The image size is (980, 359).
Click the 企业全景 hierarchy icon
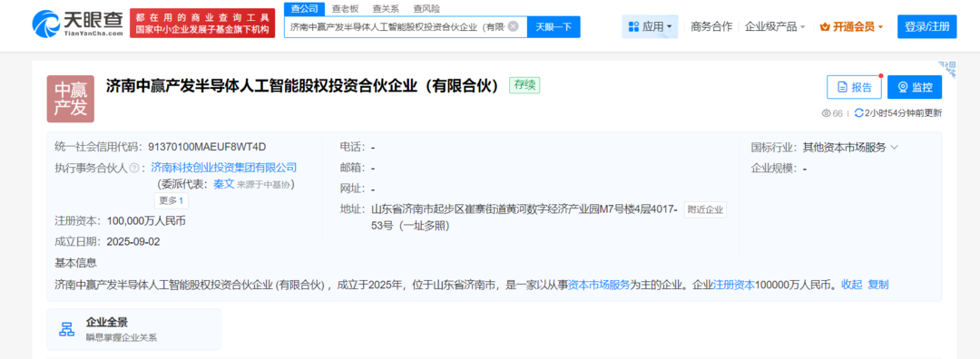coord(66,329)
